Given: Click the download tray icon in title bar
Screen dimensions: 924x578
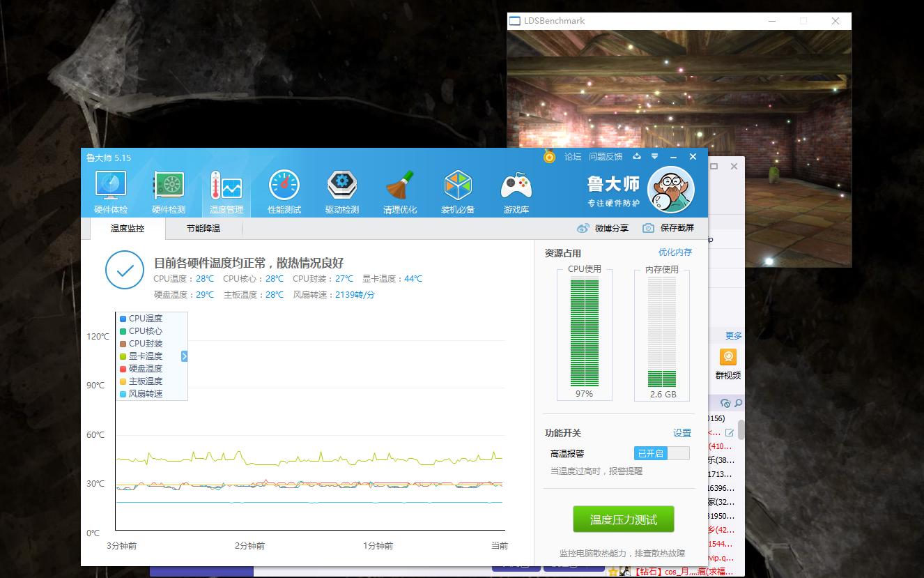Looking at the screenshot, I should [x=636, y=157].
